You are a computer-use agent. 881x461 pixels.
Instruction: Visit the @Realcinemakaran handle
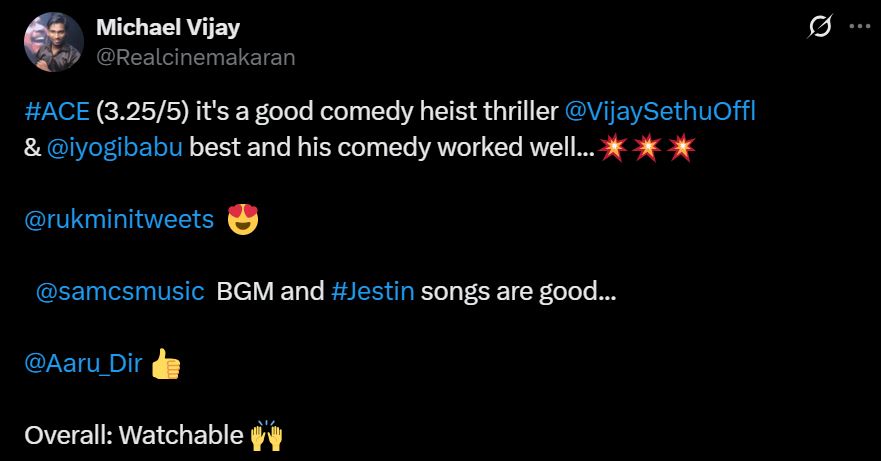point(195,57)
